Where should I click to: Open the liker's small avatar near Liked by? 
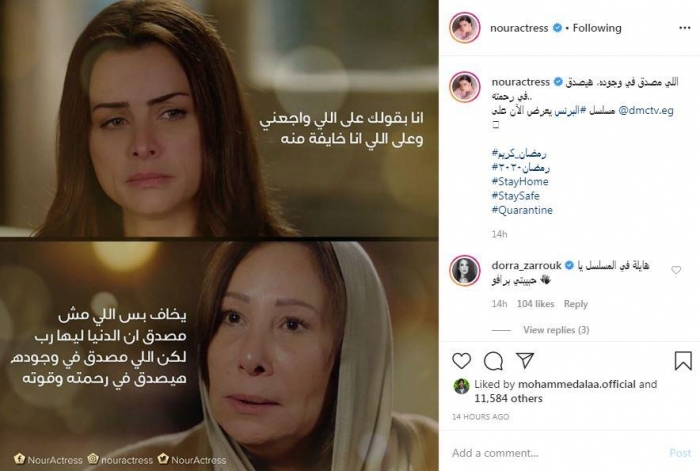click(461, 386)
